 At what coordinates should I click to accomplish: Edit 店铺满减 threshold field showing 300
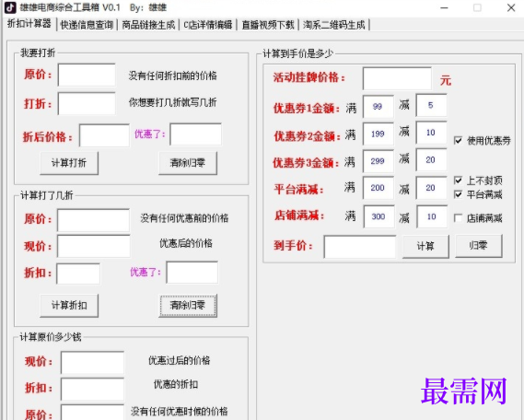(x=379, y=216)
